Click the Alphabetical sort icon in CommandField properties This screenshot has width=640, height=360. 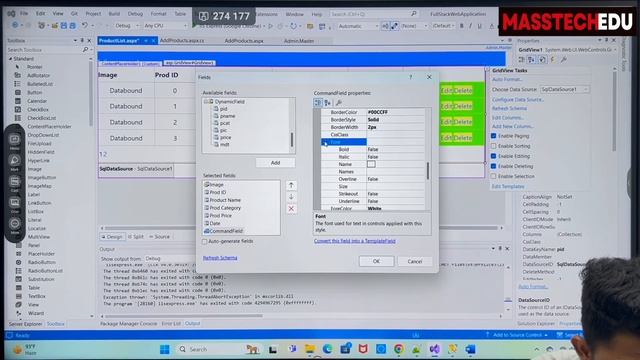pyautogui.click(x=327, y=103)
